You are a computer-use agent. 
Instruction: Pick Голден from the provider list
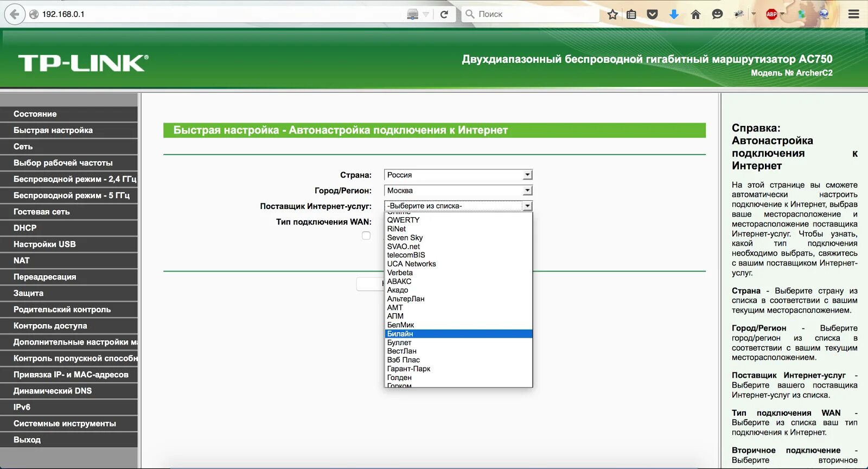pyautogui.click(x=458, y=377)
